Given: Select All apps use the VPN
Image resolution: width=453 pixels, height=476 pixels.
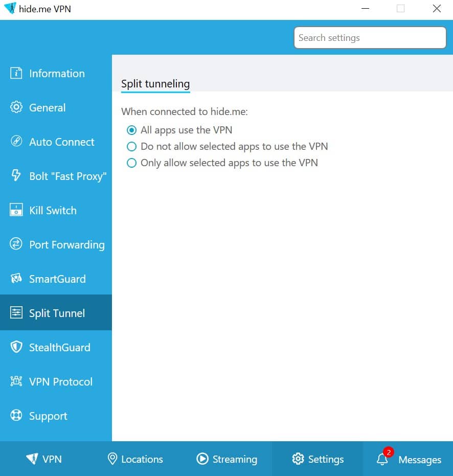Looking at the screenshot, I should pyautogui.click(x=131, y=130).
